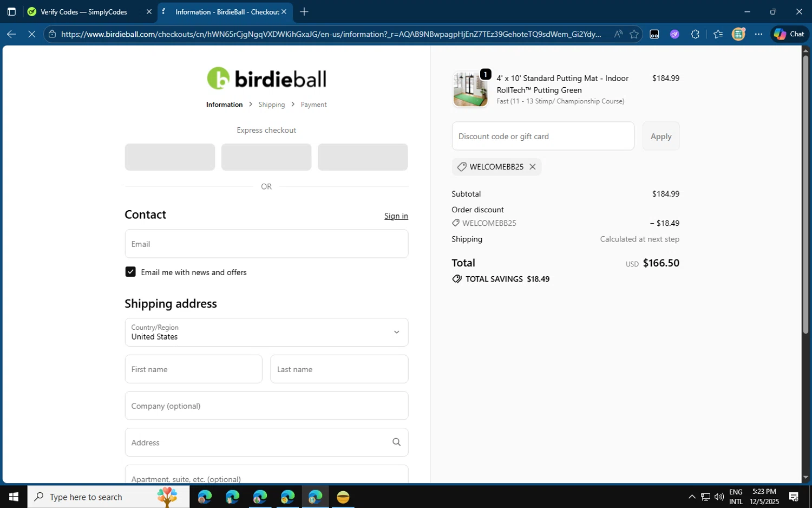Open a new browser tab
The image size is (812, 508).
pyautogui.click(x=304, y=11)
